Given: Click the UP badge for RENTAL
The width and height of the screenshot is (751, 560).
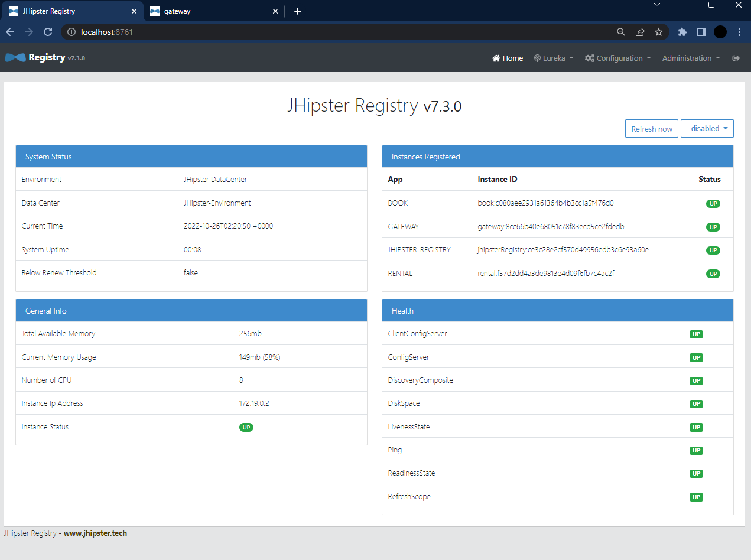Looking at the screenshot, I should click(x=713, y=274).
